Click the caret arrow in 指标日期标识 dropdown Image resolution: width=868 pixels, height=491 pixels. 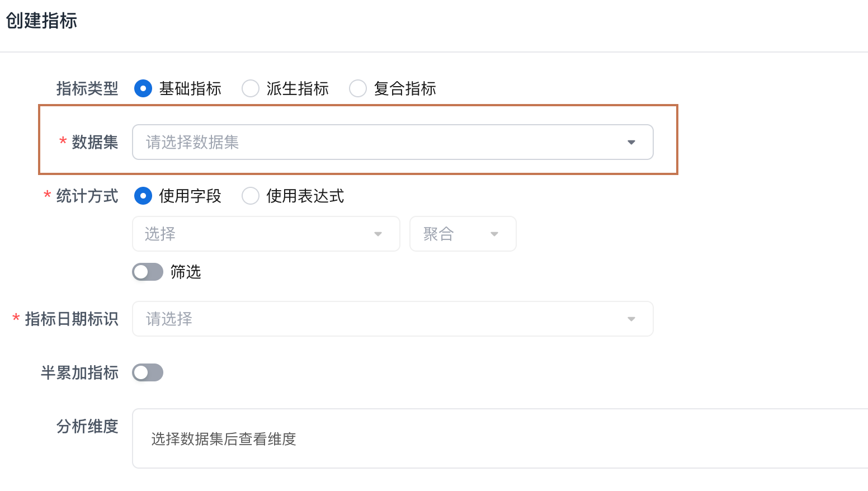[x=631, y=319]
